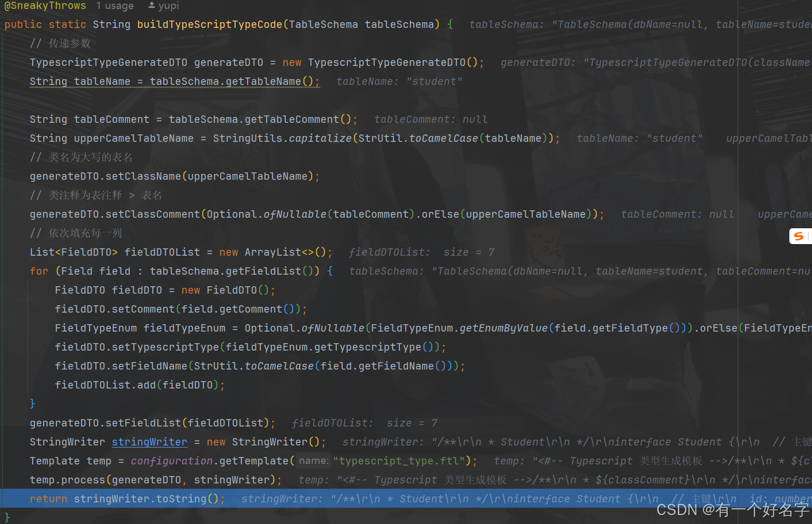
Task: Click the 'for' keyword of the loop
Action: point(39,271)
